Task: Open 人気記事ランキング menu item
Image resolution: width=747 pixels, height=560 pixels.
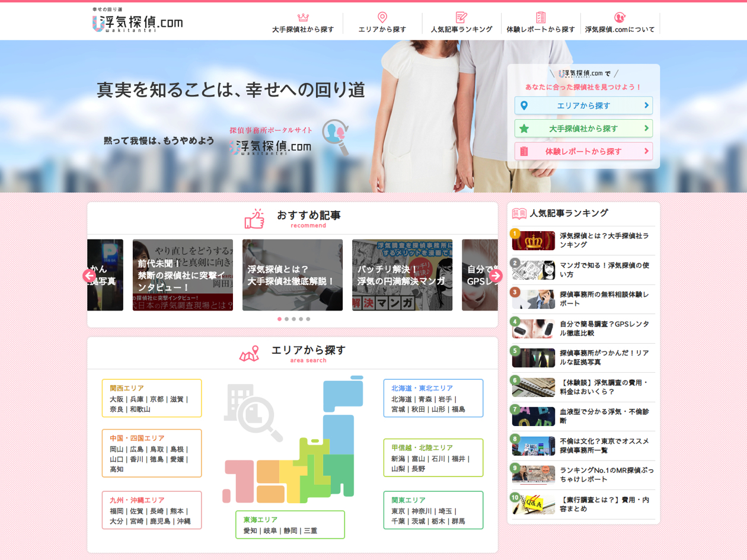Action: click(x=461, y=29)
